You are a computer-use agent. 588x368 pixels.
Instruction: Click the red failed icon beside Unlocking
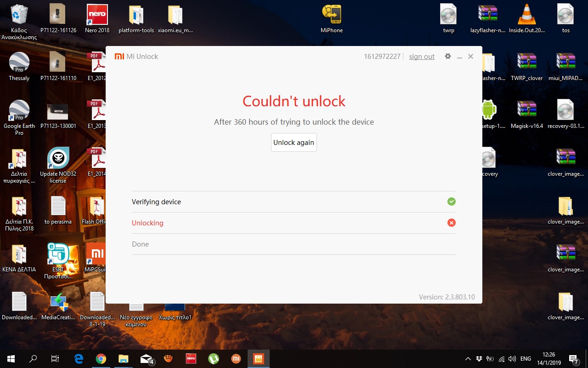[x=452, y=223]
